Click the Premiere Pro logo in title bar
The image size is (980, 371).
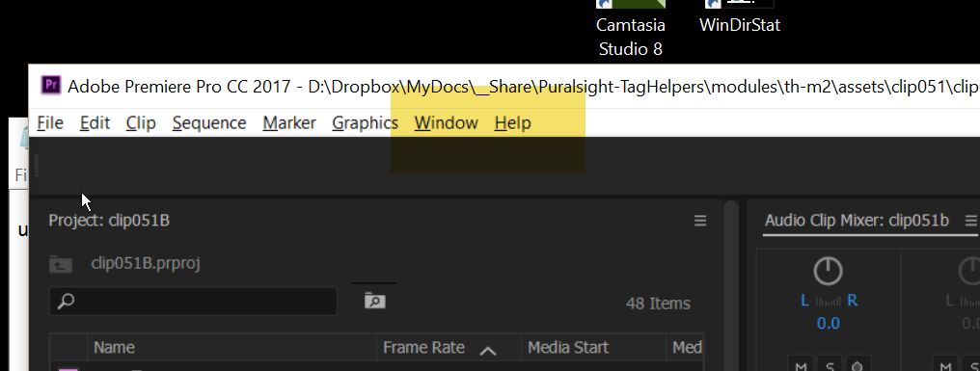click(x=50, y=86)
